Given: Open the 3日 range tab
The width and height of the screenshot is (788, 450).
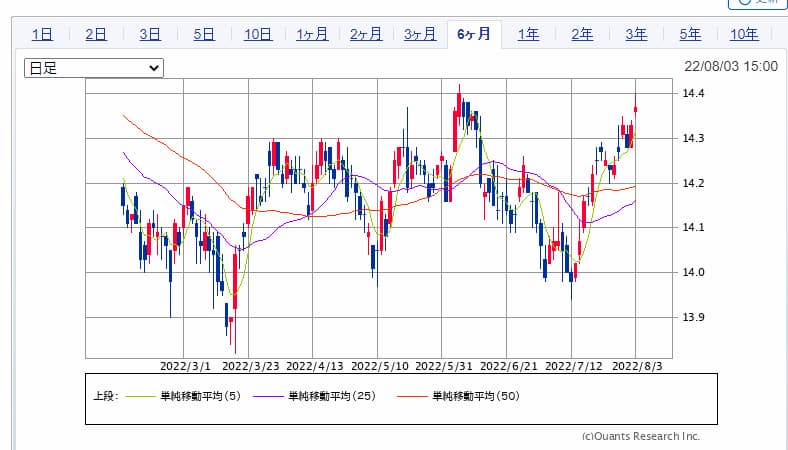Looking at the screenshot, I should [150, 34].
